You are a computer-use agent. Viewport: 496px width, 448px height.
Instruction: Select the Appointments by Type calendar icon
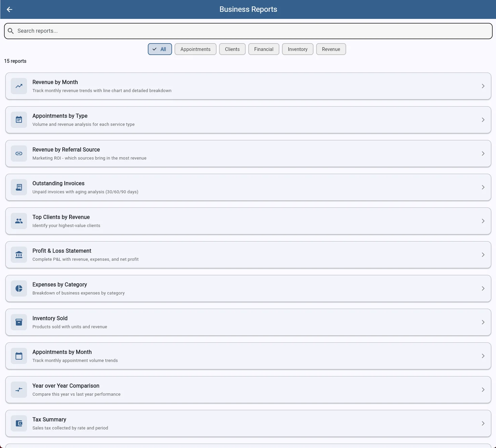(x=19, y=120)
